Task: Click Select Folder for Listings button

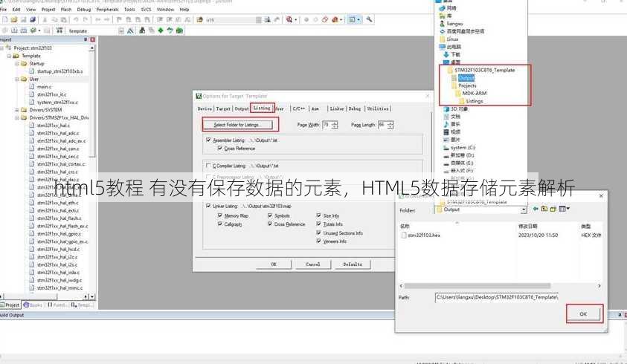Action: tap(237, 125)
